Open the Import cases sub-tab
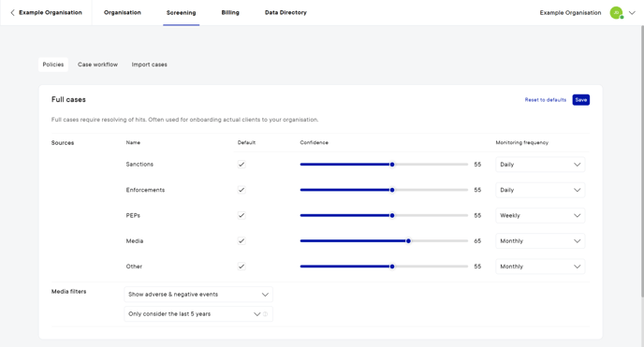The height and width of the screenshot is (347, 644). point(150,65)
